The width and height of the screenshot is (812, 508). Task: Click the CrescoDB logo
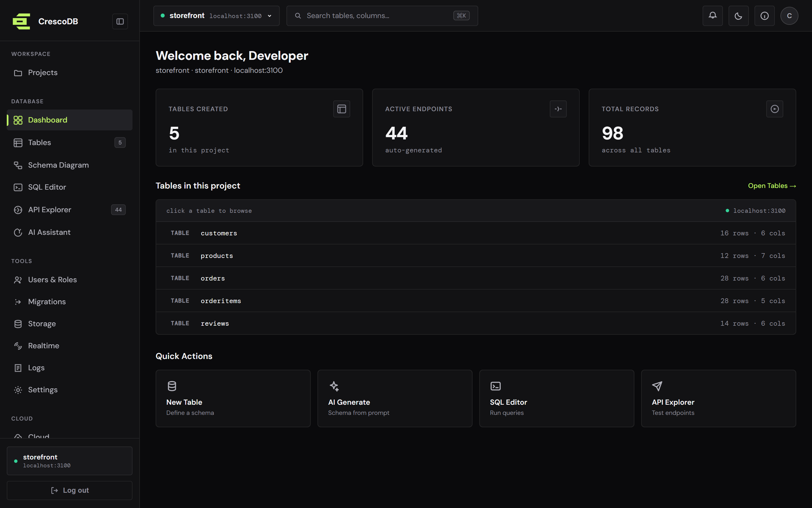pos(21,21)
